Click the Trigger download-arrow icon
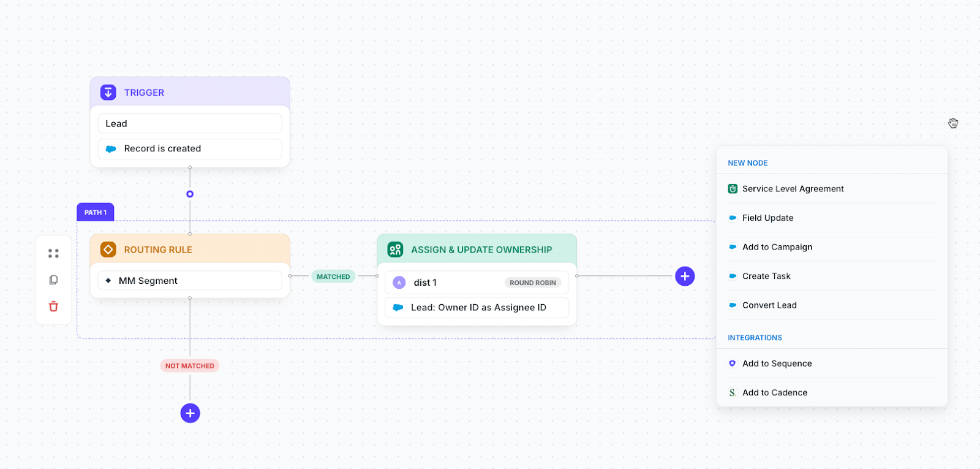 tap(108, 93)
